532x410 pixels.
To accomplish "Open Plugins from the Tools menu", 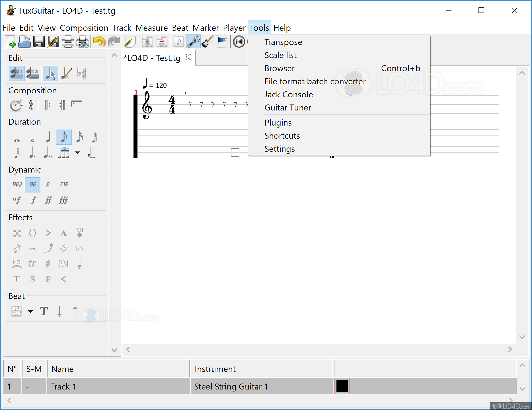I will 278,123.
